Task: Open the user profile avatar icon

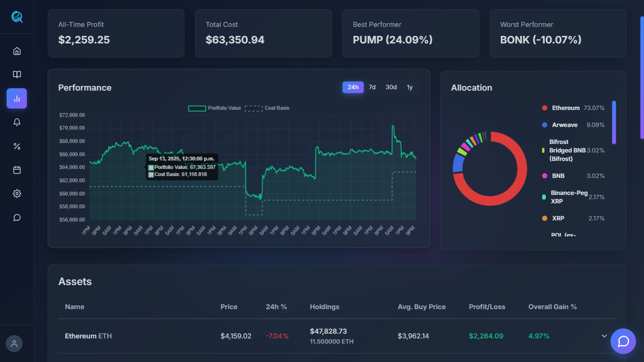Action: point(14,344)
